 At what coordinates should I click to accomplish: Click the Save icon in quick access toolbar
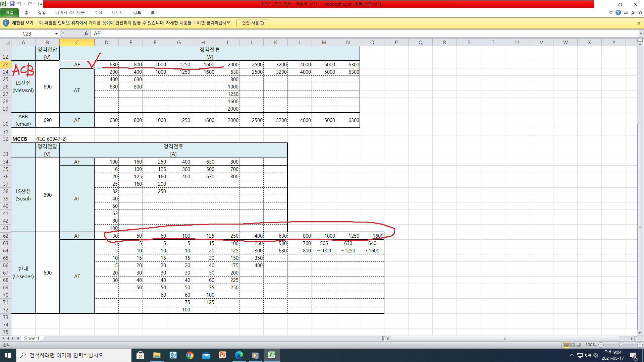coord(12,4)
